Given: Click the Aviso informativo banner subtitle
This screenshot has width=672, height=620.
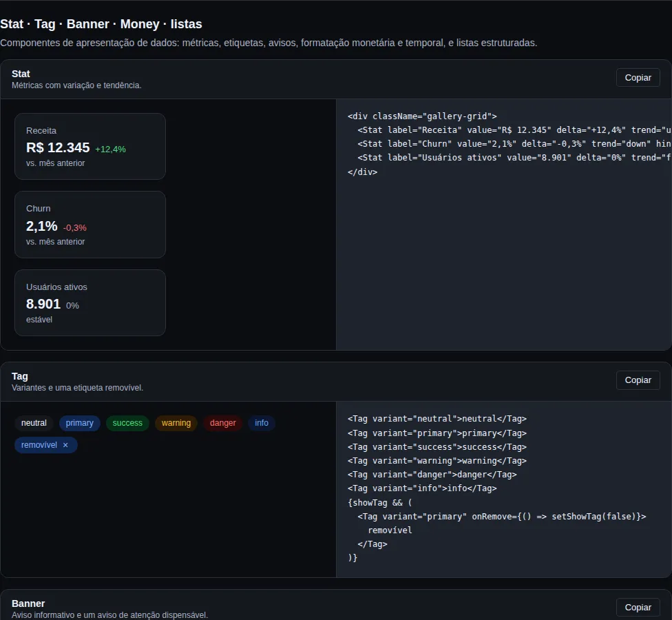Looking at the screenshot, I should pyautogui.click(x=109, y=615).
